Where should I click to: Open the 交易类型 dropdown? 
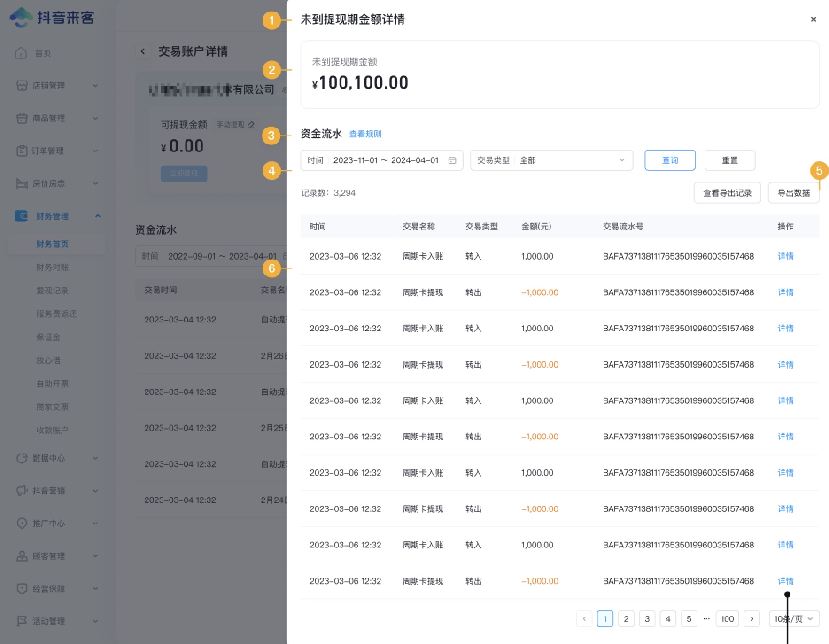[x=551, y=160]
